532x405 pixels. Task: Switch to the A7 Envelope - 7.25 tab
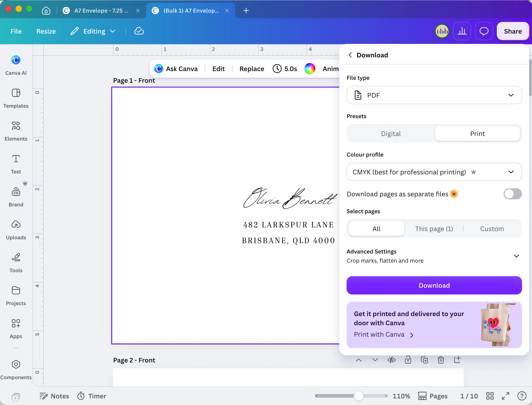pos(101,10)
